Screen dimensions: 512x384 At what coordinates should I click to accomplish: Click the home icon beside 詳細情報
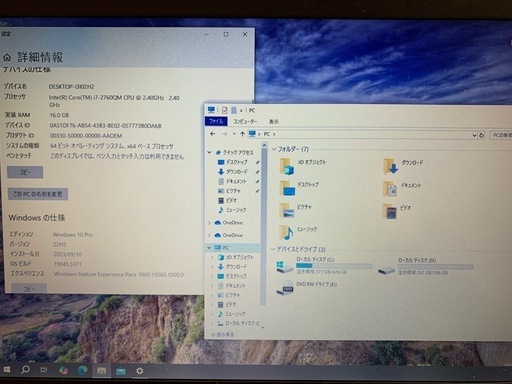click(x=7, y=58)
